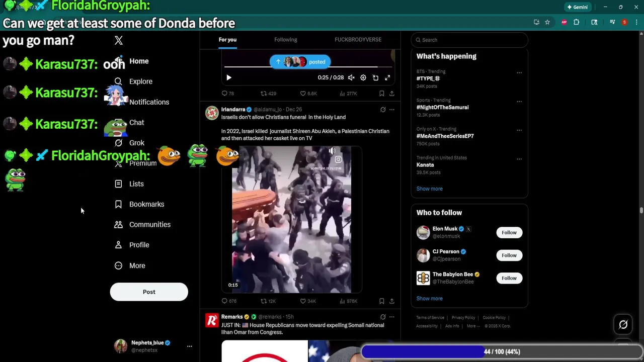Open the Gemini button in Chrome's title bar

coord(578,7)
